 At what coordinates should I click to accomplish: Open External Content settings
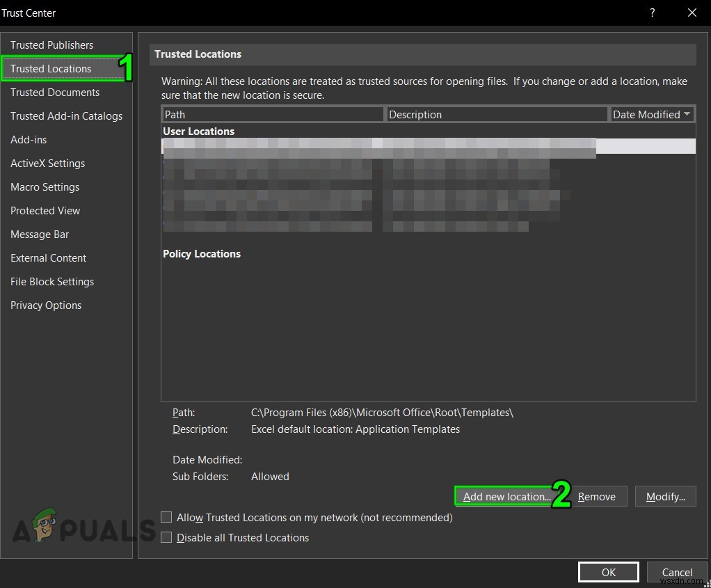(48, 257)
